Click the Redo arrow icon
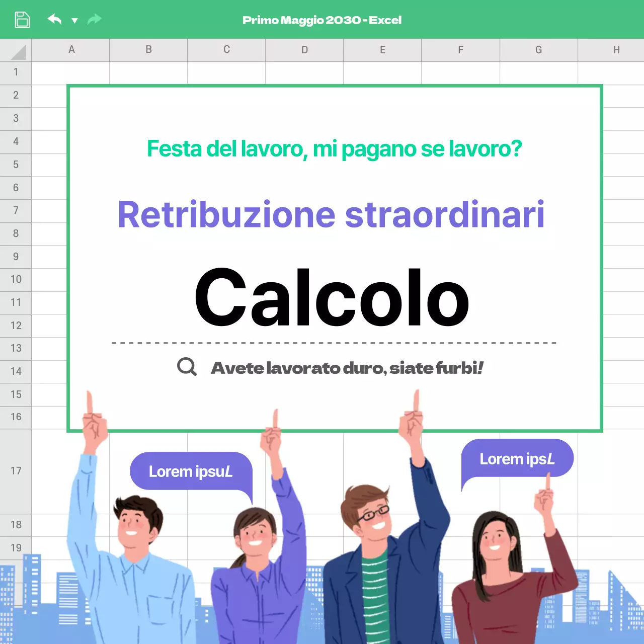The image size is (644, 644). pos(94,19)
